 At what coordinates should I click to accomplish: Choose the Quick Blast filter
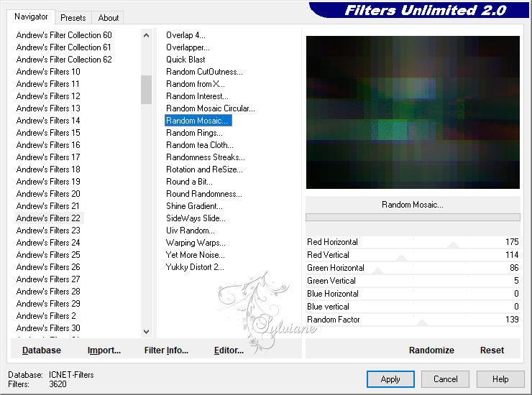click(185, 60)
